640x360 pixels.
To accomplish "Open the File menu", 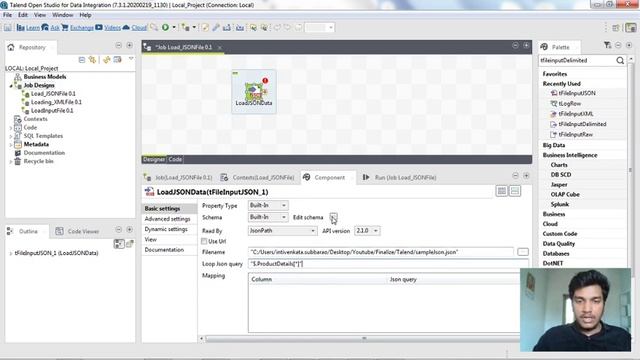I will [x=7, y=15].
